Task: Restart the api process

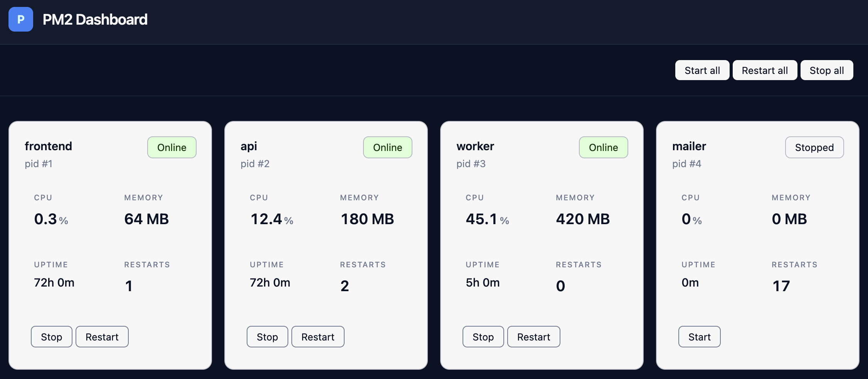Action: [318, 337]
